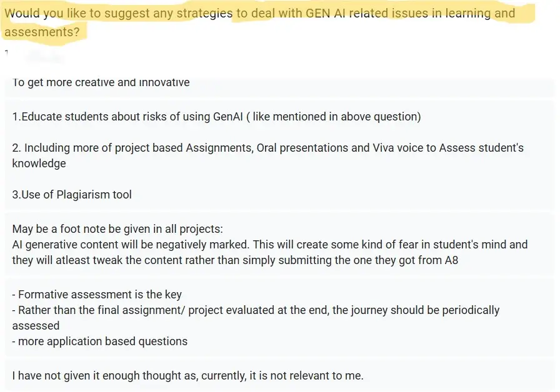Click the response "To get more creative and innovative"
560x392 pixels.
(x=101, y=82)
